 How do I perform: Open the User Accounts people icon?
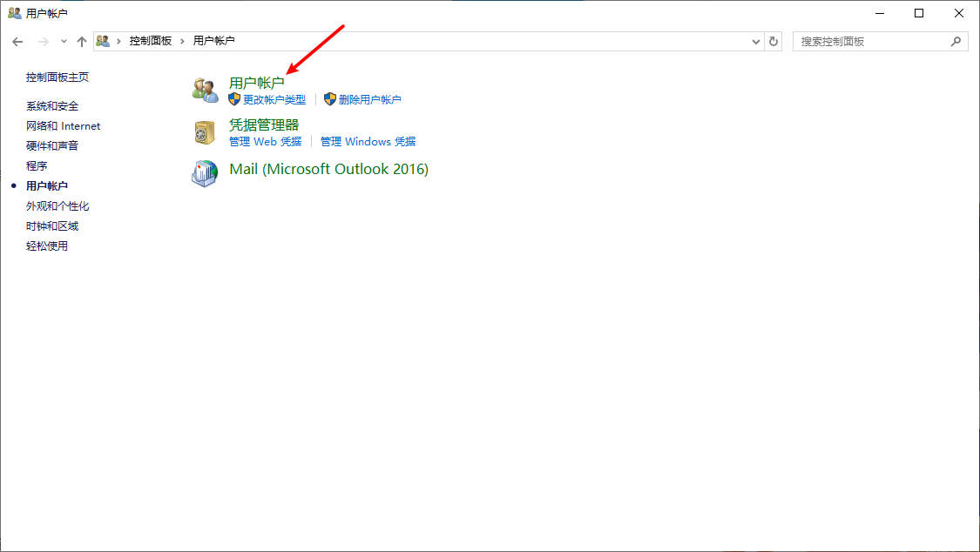click(x=205, y=90)
